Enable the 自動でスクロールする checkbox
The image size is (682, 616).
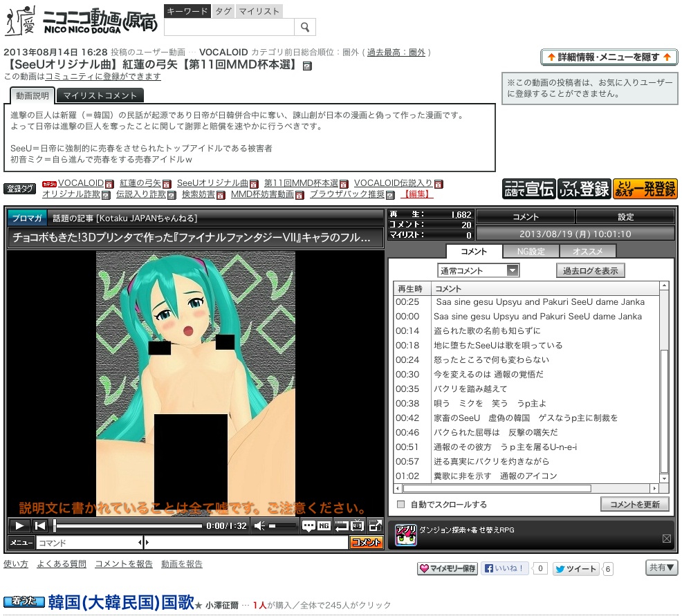click(x=400, y=505)
